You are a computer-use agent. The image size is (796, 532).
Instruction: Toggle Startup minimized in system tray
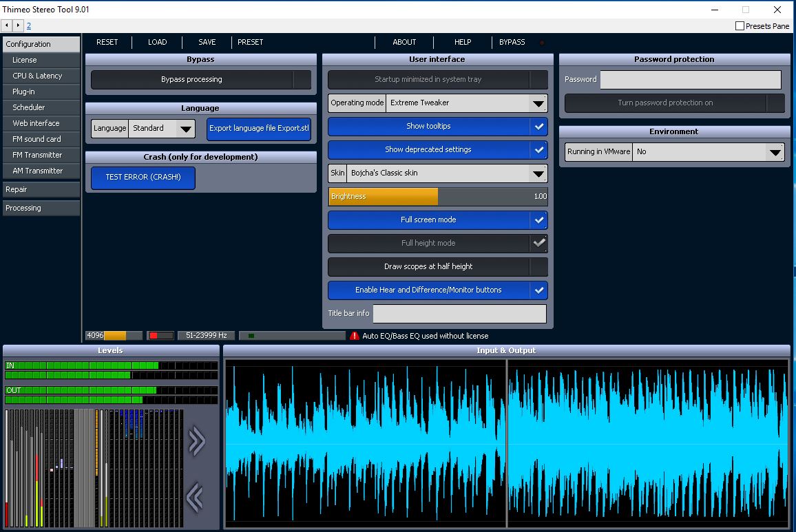coord(438,80)
